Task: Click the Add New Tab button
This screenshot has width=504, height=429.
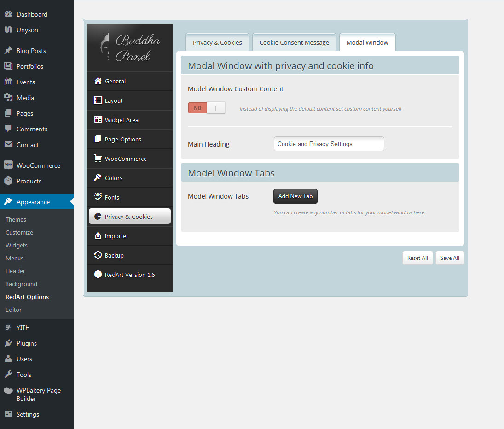Action: coord(295,196)
